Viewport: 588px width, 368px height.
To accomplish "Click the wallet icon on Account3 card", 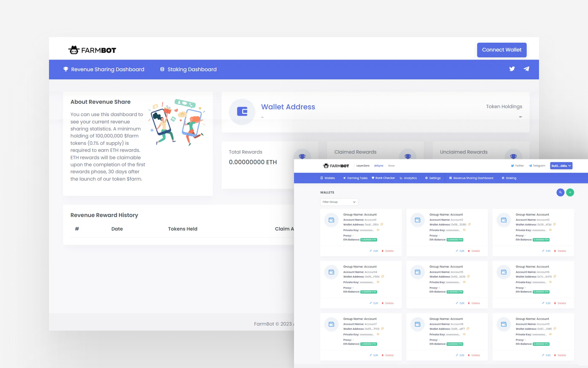I will coord(503,220).
